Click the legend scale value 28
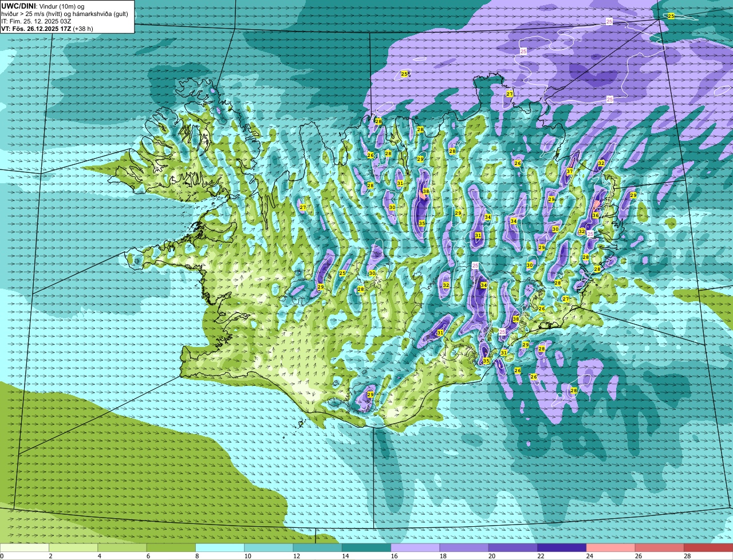This screenshot has height=560, width=733. [687, 556]
